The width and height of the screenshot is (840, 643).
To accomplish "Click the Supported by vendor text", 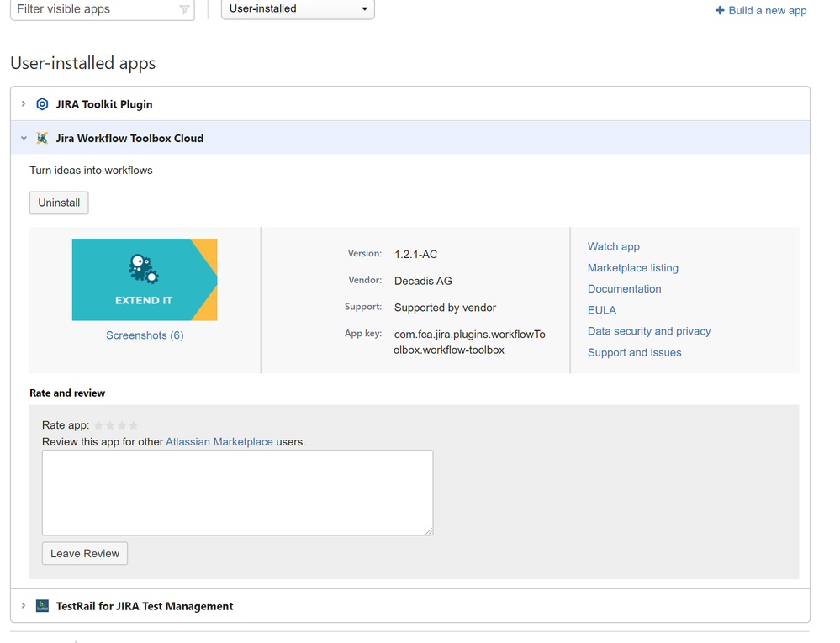I will (x=445, y=308).
